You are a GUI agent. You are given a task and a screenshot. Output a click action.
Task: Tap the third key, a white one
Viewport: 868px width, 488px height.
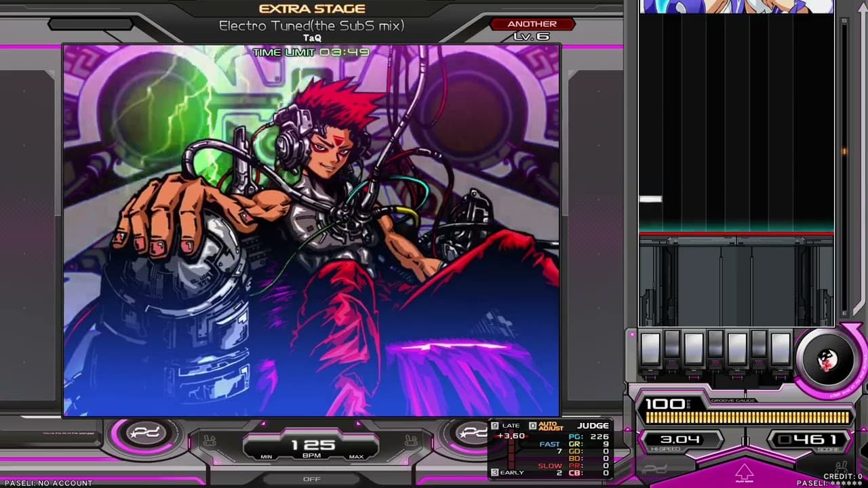point(694,349)
